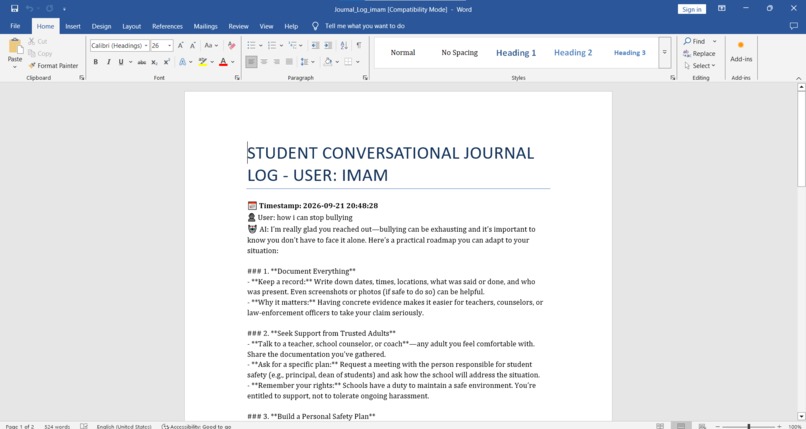Shrink font size with the smaller A icon
The image size is (806, 429).
click(193, 46)
